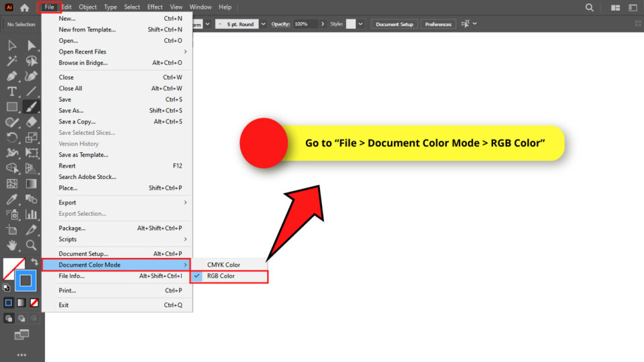Swap fill and stroke arrows

[x=34, y=261]
